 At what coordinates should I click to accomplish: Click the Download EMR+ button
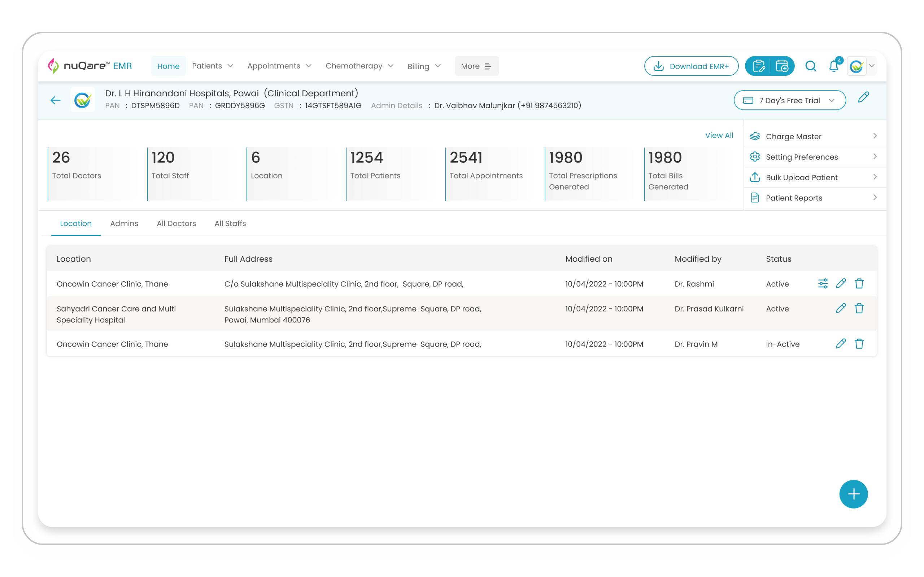pos(691,66)
